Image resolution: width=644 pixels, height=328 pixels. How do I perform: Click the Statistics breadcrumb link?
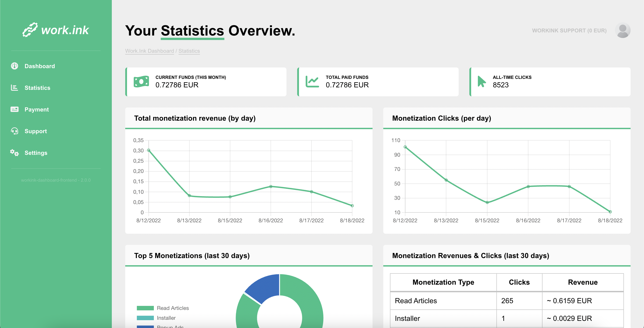tap(189, 51)
